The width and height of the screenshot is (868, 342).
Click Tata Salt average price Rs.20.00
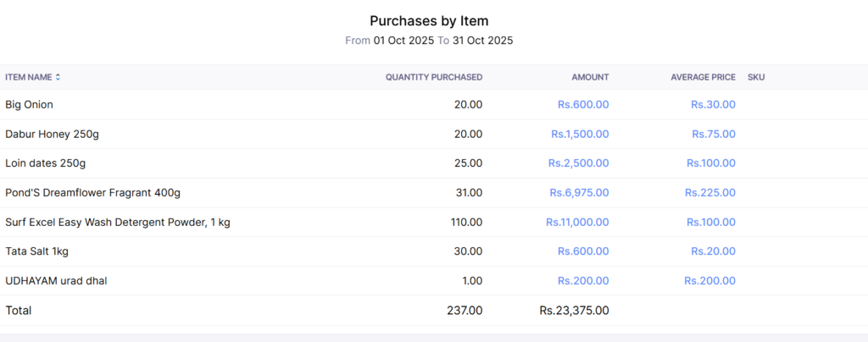tap(713, 251)
